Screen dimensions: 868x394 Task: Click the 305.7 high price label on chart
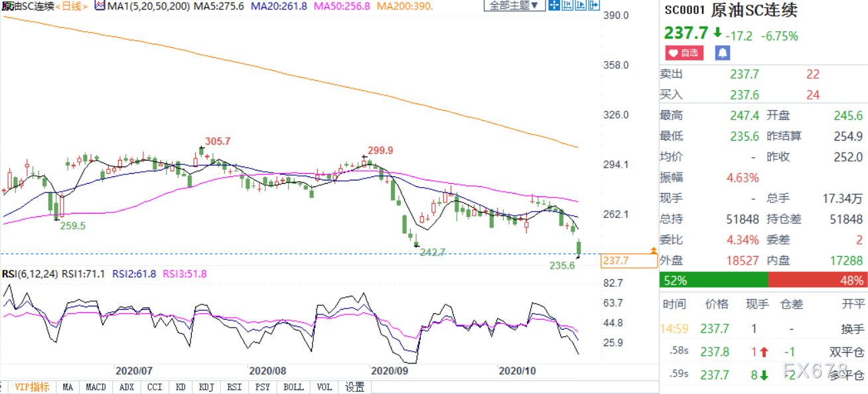[x=218, y=141]
